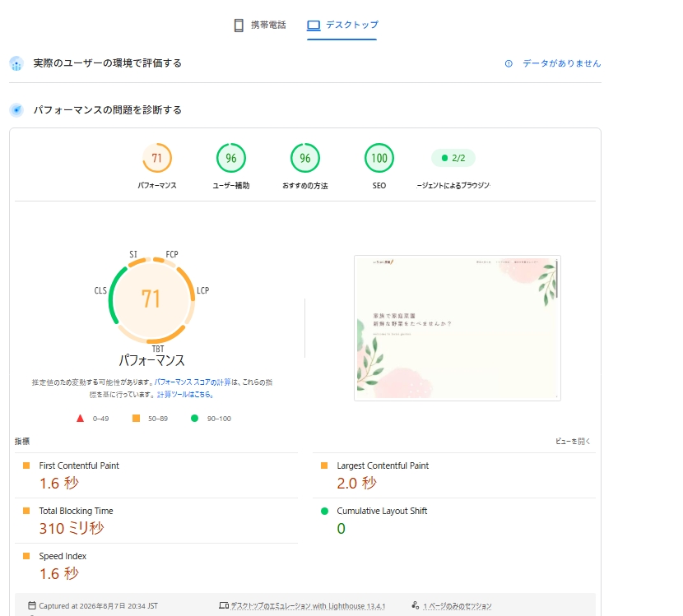683x616 pixels.
Task: Click the orange square 50–89 legend icon
Action: pos(136,419)
